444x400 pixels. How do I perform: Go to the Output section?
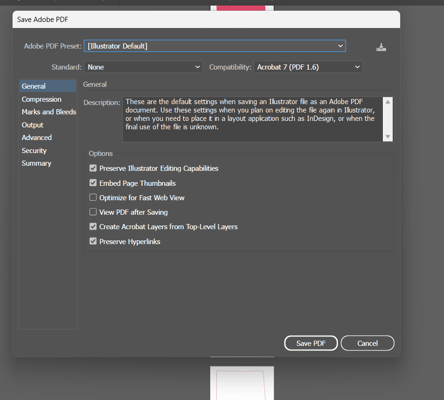click(32, 125)
